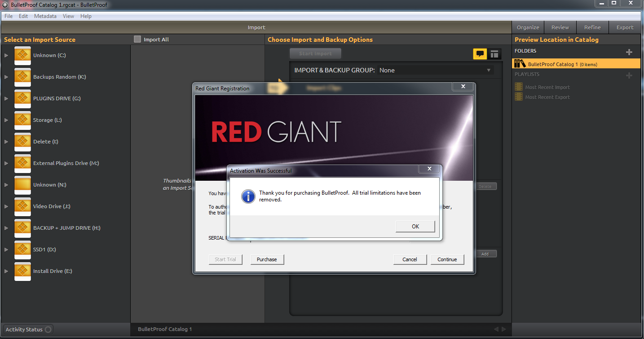Select the Storage (L:) drive icon
This screenshot has height=339, width=644.
(x=22, y=120)
